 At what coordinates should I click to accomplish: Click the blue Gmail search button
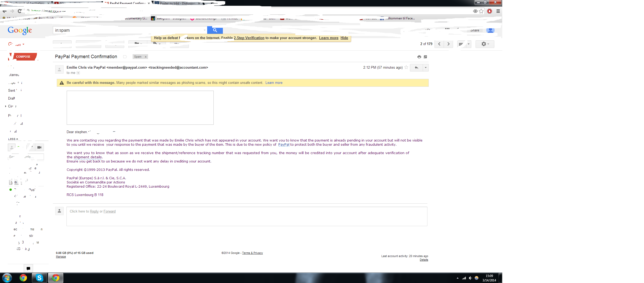(215, 30)
